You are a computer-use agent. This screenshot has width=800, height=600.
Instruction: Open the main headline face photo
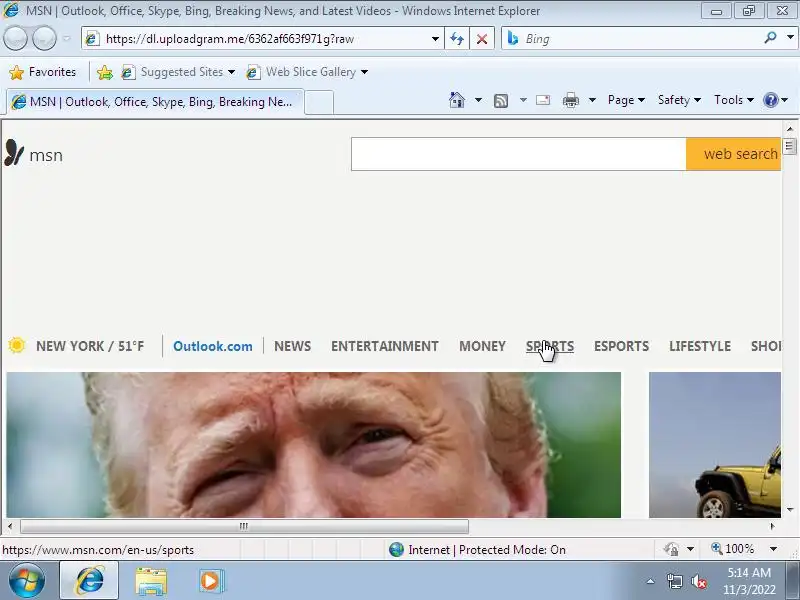[313, 444]
